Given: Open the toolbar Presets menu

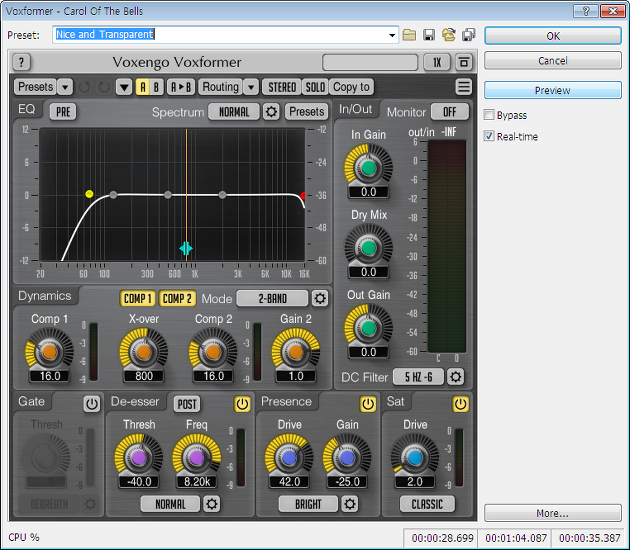Looking at the screenshot, I should click(35, 87).
